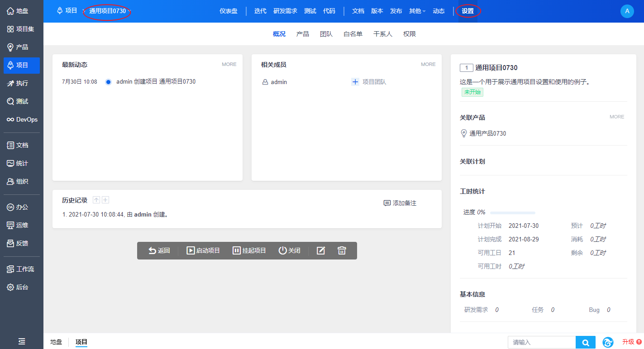Switch to the 白名单 tab

(x=353, y=34)
